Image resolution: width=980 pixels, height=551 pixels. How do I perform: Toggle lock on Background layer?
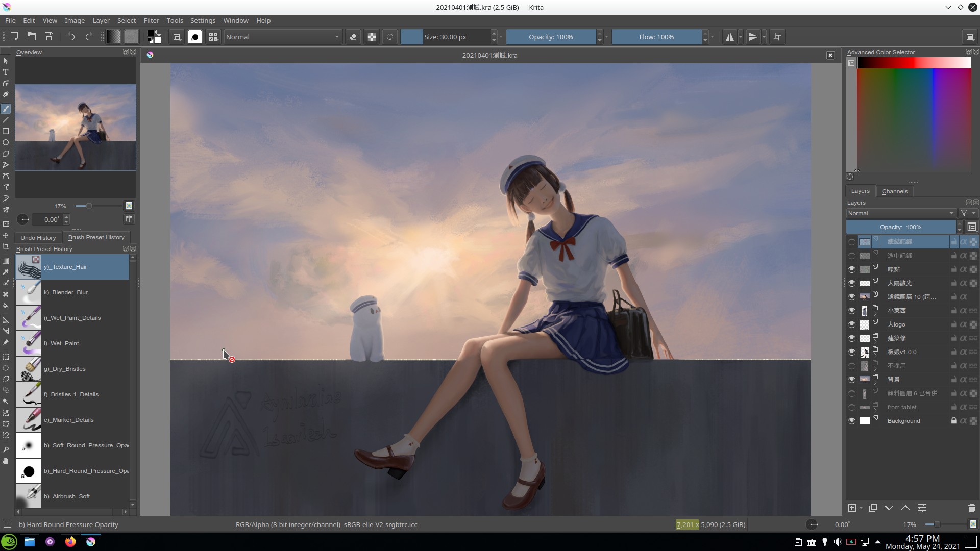coord(953,421)
